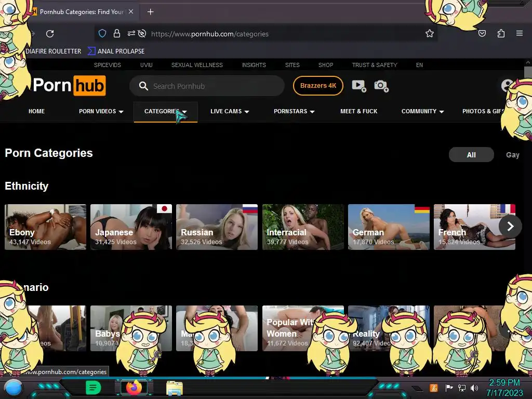Open the volume speaker tray icon
The width and height of the screenshot is (532, 399).
tap(474, 388)
